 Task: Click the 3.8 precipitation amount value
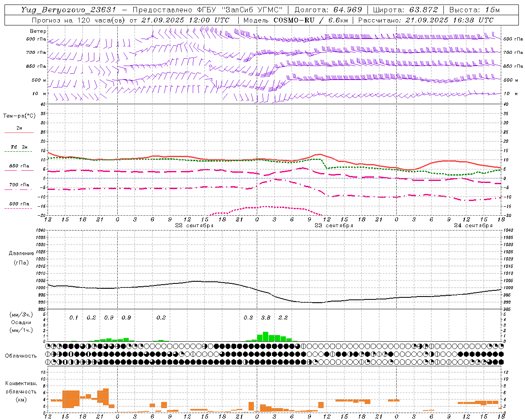coord(266,318)
